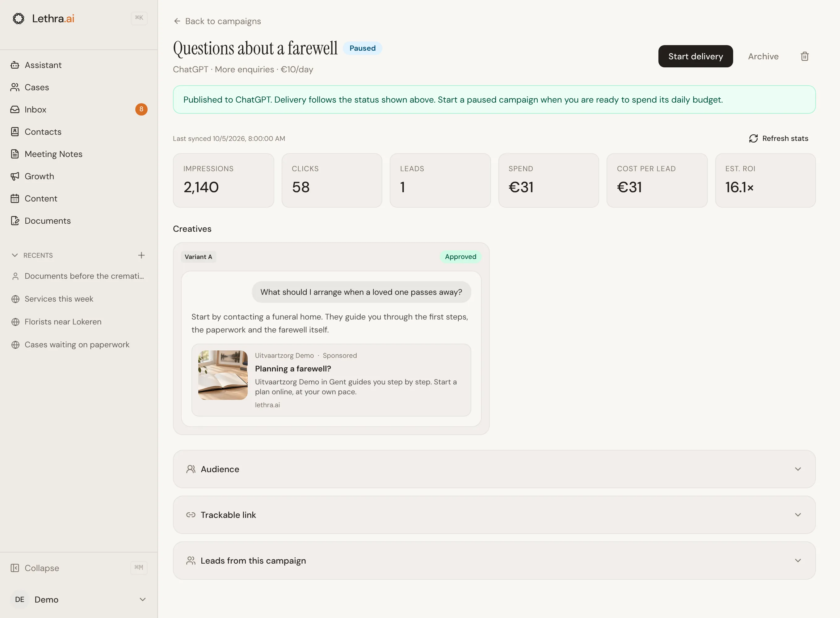Click the DE account avatar
This screenshot has height=618, width=840.
tap(20, 599)
